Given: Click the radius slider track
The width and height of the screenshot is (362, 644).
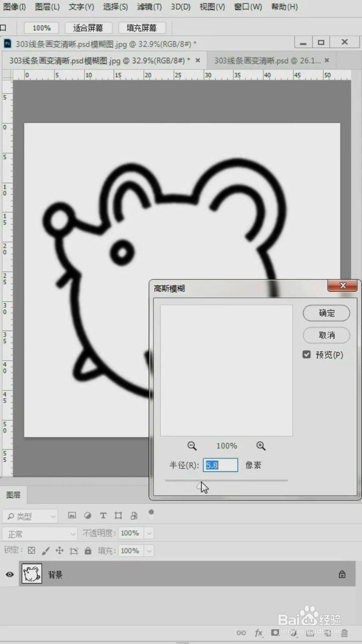Looking at the screenshot, I should point(226,480).
